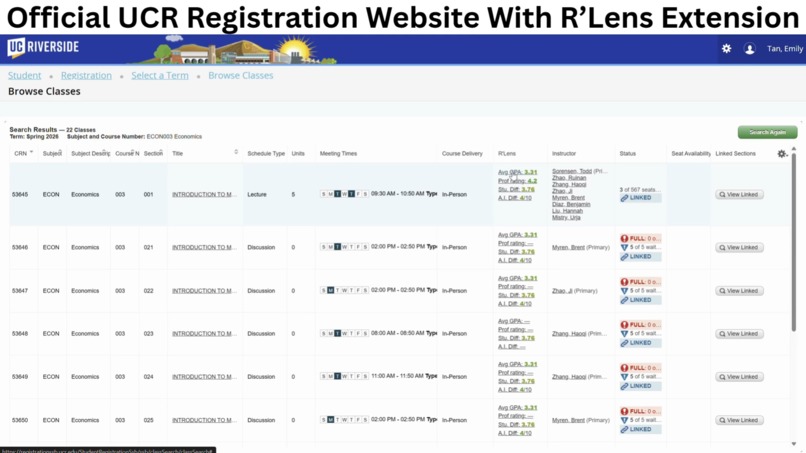Click the waitlist icon for CRN 53649

[x=625, y=377]
